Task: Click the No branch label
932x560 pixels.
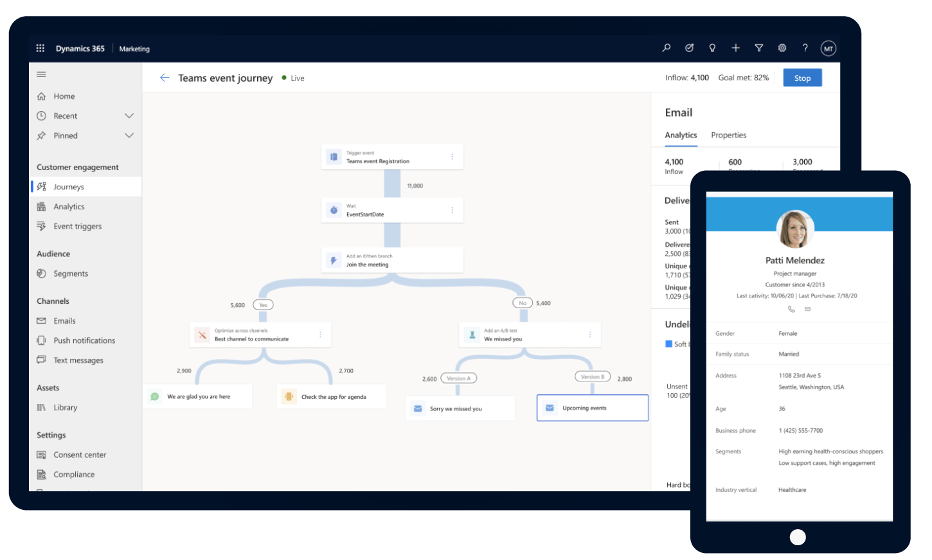Action: tap(523, 303)
